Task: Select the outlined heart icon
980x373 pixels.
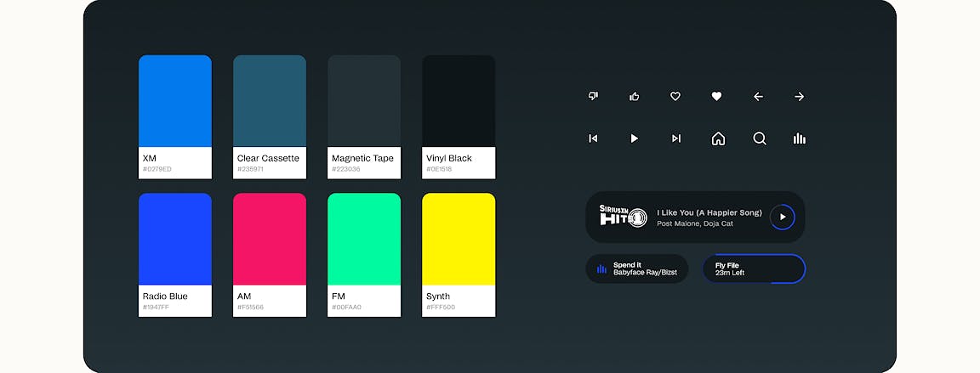Action: pyautogui.click(x=675, y=96)
